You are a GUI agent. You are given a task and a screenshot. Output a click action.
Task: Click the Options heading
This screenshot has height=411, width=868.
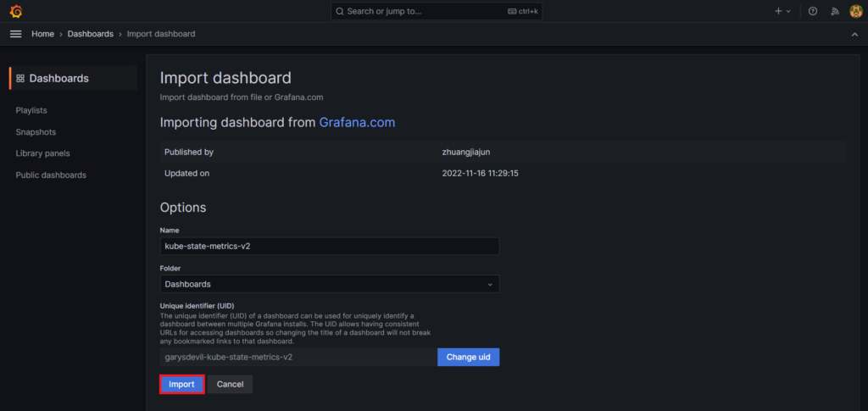tap(183, 208)
